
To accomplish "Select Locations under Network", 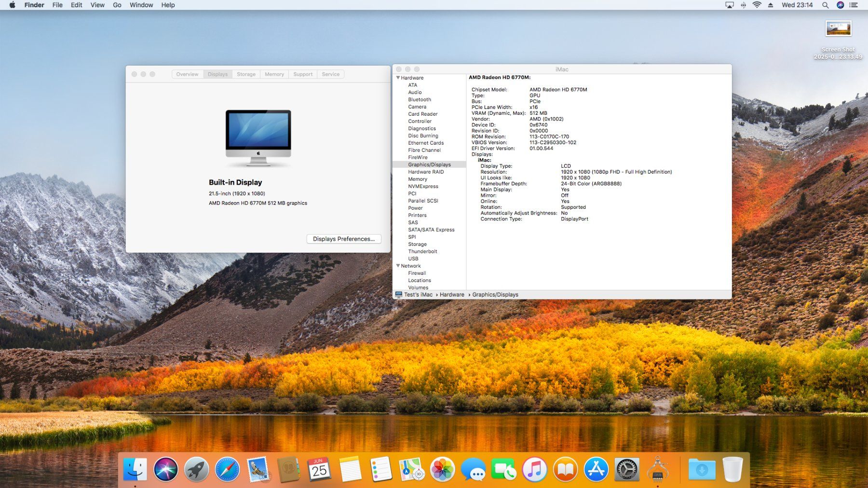I will pyautogui.click(x=420, y=280).
